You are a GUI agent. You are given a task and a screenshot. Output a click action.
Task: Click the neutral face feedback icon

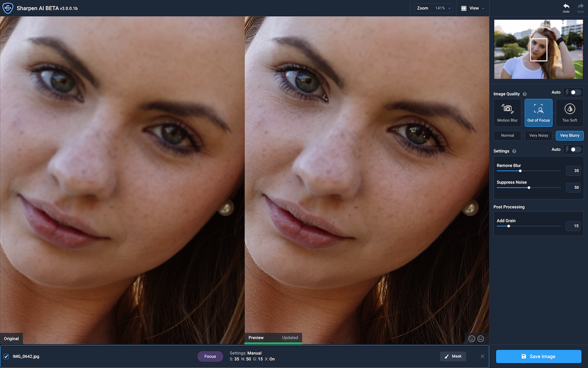(481, 339)
